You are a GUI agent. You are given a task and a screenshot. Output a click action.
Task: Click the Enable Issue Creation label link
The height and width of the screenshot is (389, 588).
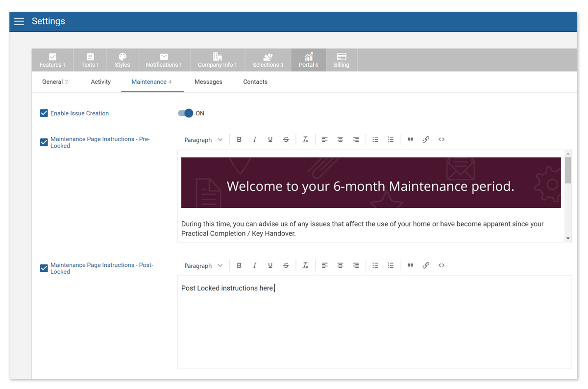(79, 113)
